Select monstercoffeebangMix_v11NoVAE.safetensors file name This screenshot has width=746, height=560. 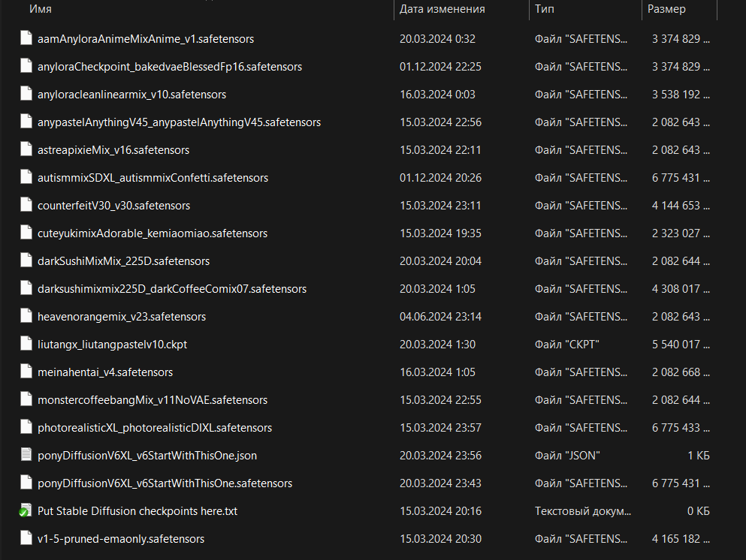[x=153, y=400]
